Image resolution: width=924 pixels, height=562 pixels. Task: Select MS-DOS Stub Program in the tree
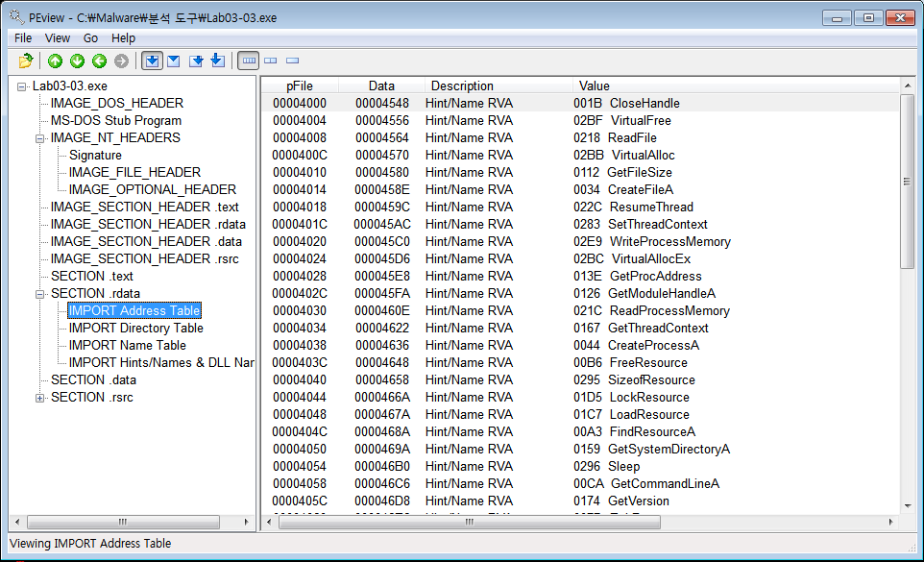116,121
